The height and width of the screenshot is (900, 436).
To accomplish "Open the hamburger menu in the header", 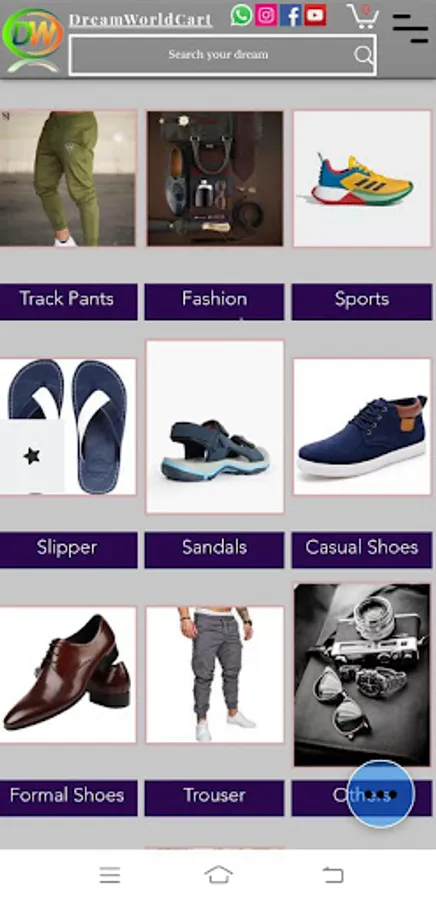I will tap(411, 27).
